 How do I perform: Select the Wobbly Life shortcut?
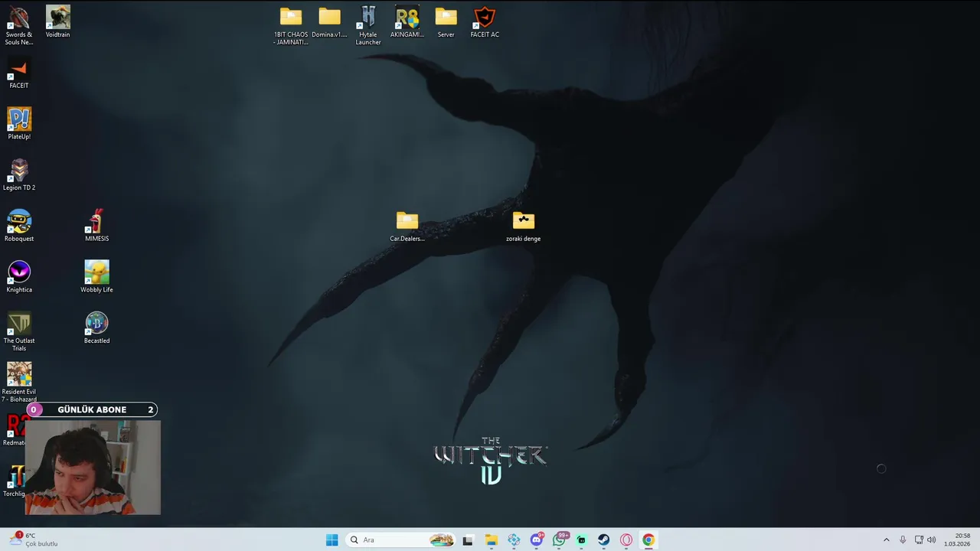(x=96, y=277)
